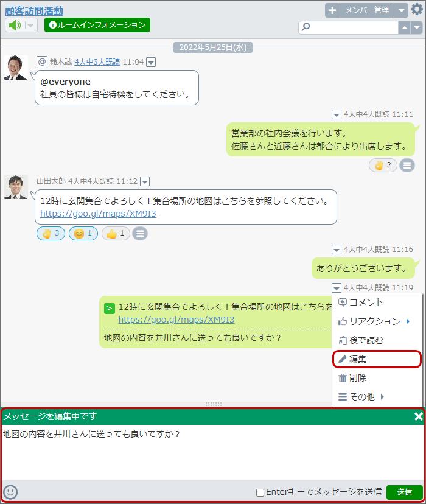Image resolution: width=426 pixels, height=504 pixels.
Task: Jump to previous search result arrow
Action: click(405, 27)
